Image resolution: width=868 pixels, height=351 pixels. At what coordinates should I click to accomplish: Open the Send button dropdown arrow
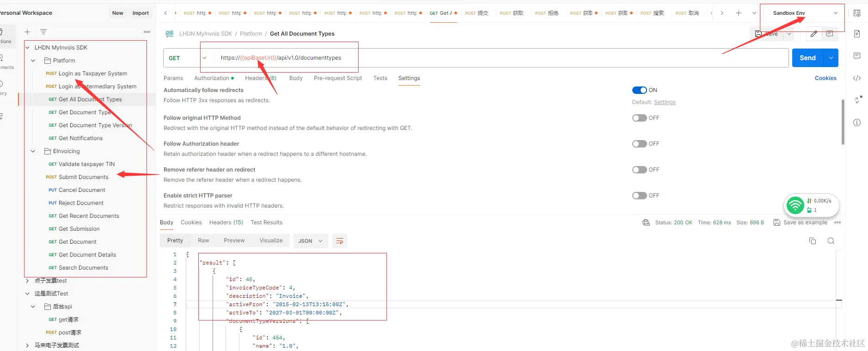831,58
